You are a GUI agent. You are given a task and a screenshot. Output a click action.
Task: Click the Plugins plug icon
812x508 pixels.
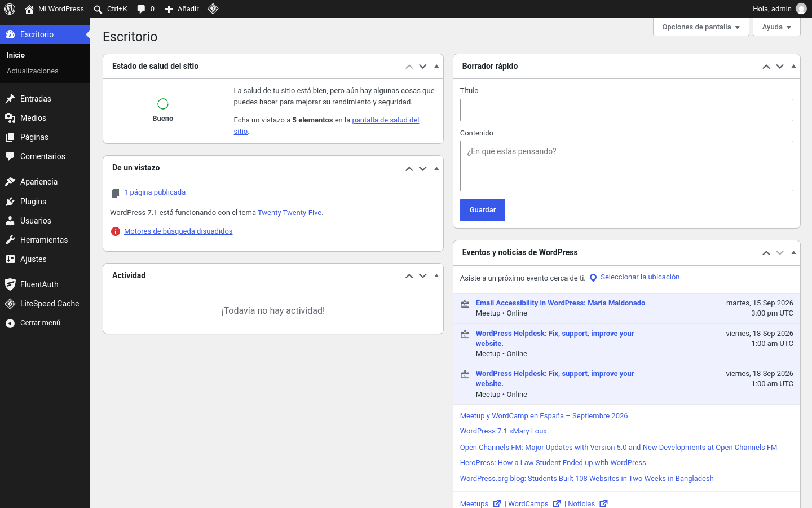tap(10, 202)
